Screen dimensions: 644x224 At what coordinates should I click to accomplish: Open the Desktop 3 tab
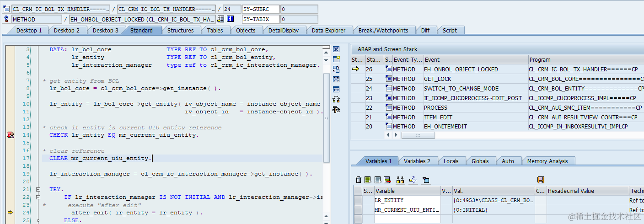(x=106, y=30)
